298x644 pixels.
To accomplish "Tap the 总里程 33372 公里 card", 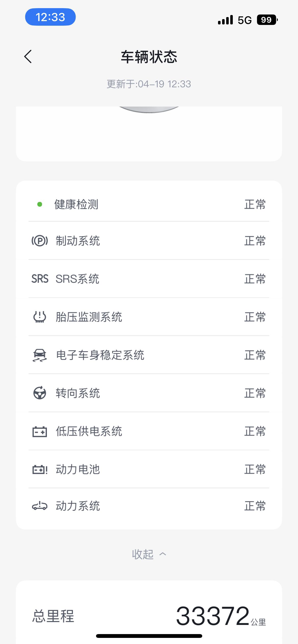I will (149, 616).
